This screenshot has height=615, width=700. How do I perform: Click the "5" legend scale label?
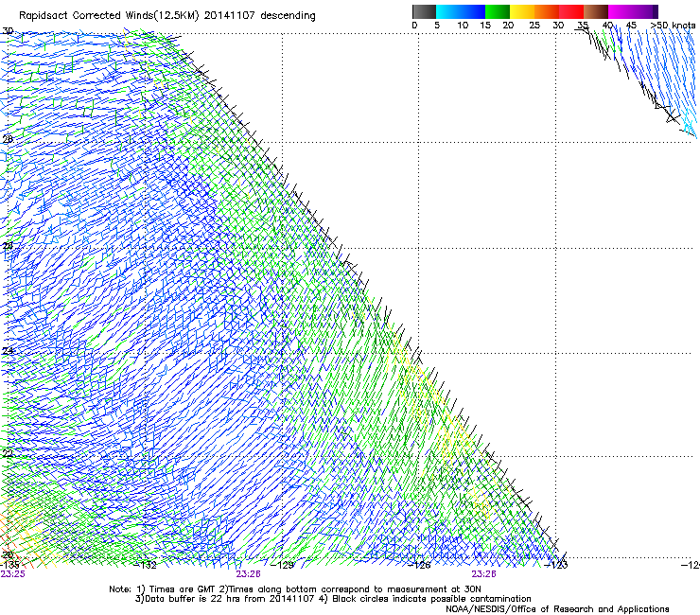click(x=437, y=26)
